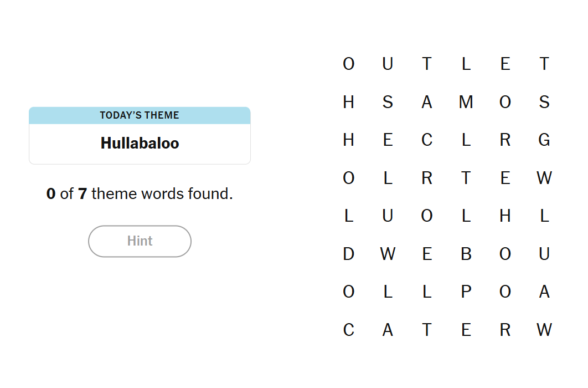
Task: Select the letter P in the grid
Action: point(466,292)
